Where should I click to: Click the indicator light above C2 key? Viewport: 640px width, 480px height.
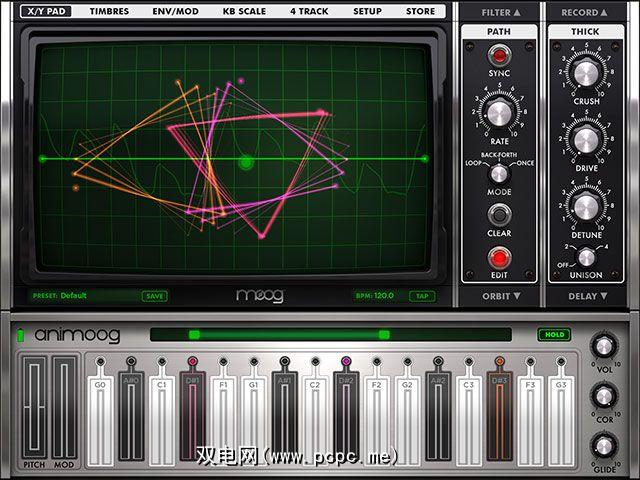pos(315,361)
